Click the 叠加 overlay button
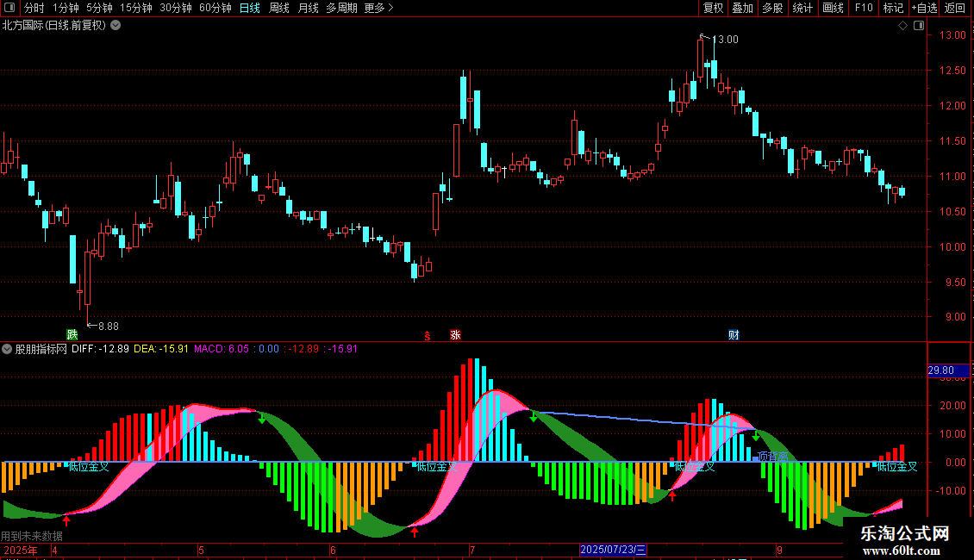Image resolution: width=974 pixels, height=560 pixels. coord(742,8)
